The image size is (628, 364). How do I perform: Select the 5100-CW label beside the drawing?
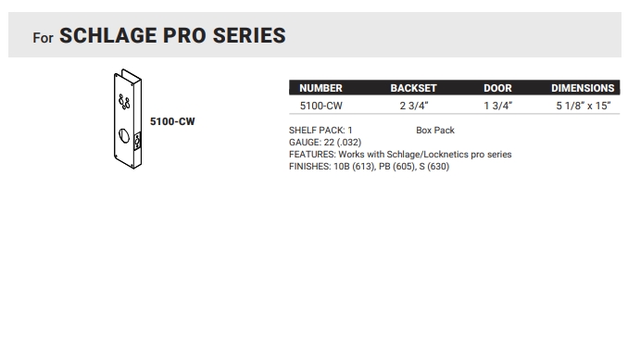(172, 121)
